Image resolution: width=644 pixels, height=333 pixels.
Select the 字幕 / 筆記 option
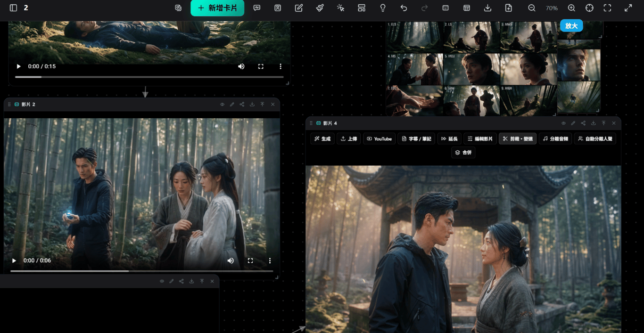tap(416, 139)
